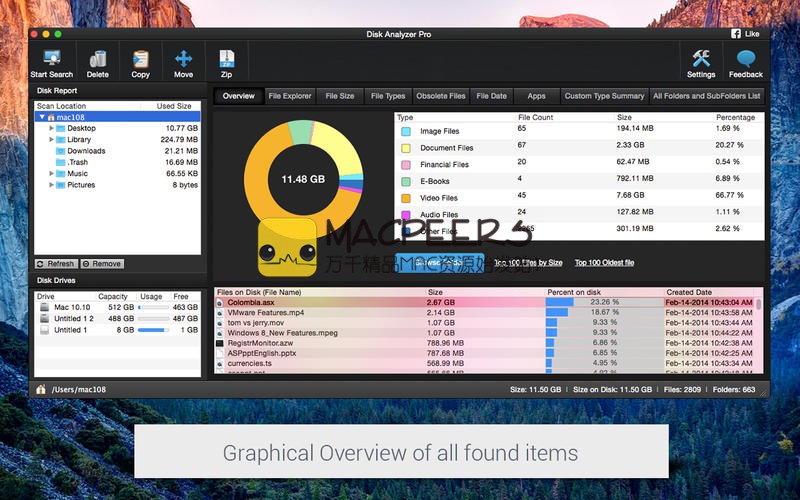Click the Copy toolbar icon
Image resolution: width=800 pixels, height=500 pixels.
[140, 59]
